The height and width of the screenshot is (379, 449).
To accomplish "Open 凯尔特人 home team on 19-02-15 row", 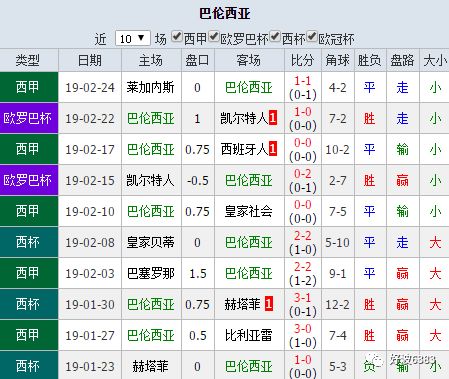I will (151, 180).
